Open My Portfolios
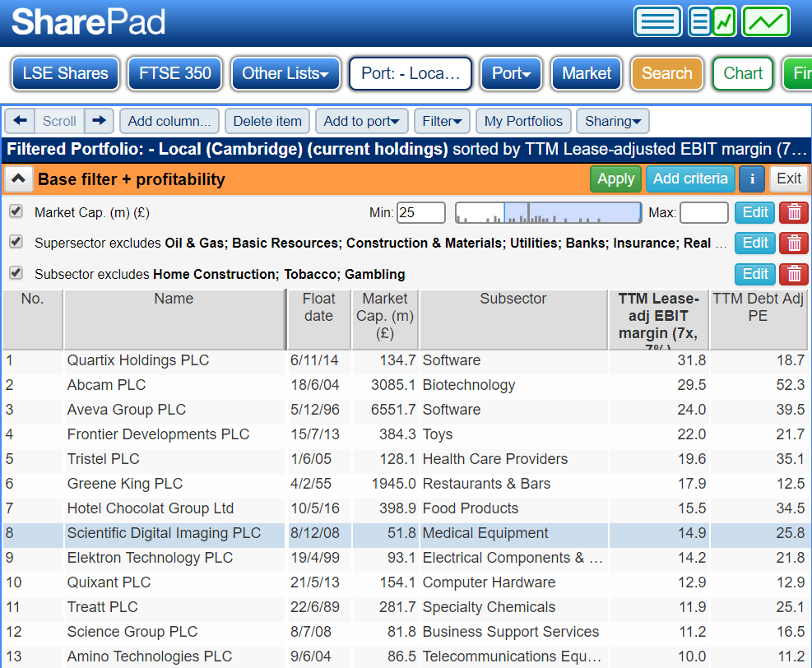Image resolution: width=812 pixels, height=668 pixels. pos(523,121)
